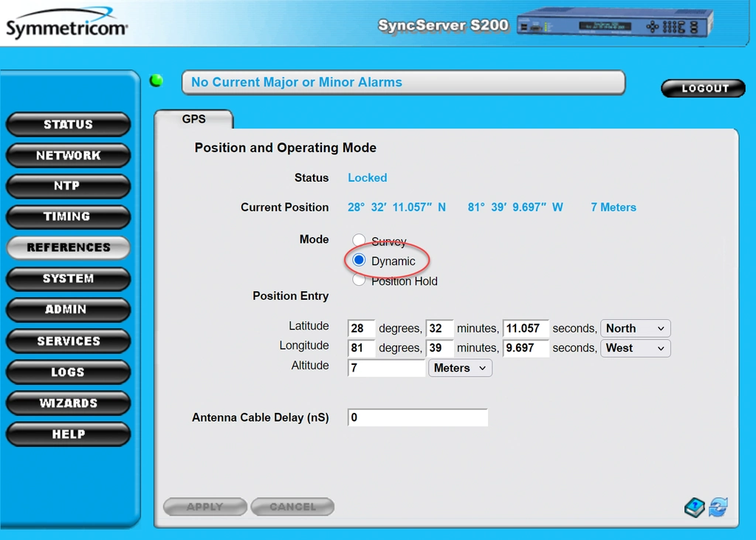This screenshot has height=540, width=756.
Task: Open the NTP menu
Action: pyautogui.click(x=68, y=186)
